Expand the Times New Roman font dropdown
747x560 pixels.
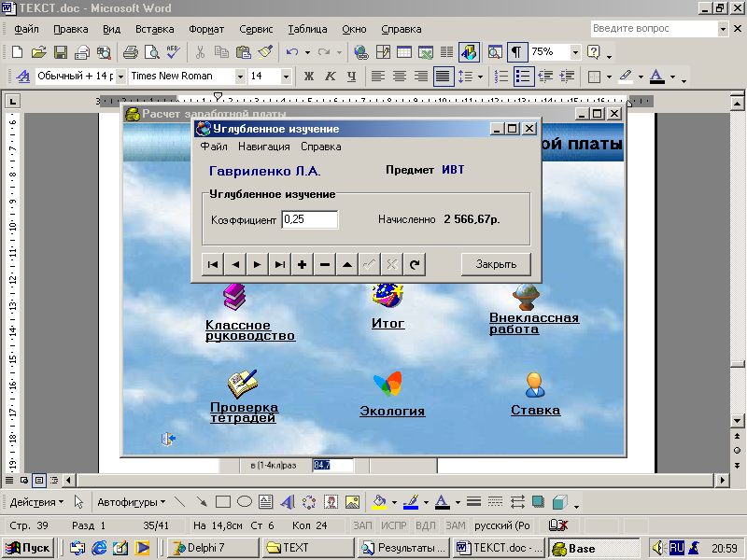click(x=240, y=77)
